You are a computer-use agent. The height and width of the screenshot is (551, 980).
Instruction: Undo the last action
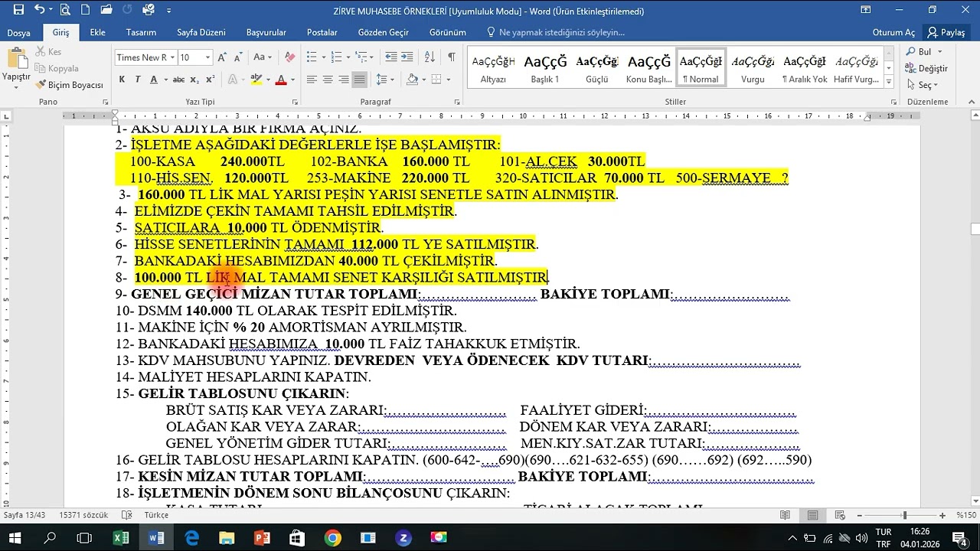click(39, 11)
